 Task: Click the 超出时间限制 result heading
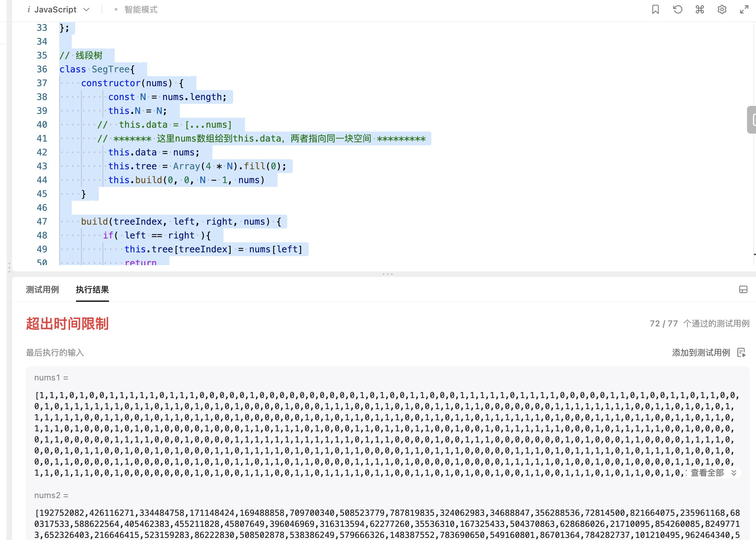68,324
